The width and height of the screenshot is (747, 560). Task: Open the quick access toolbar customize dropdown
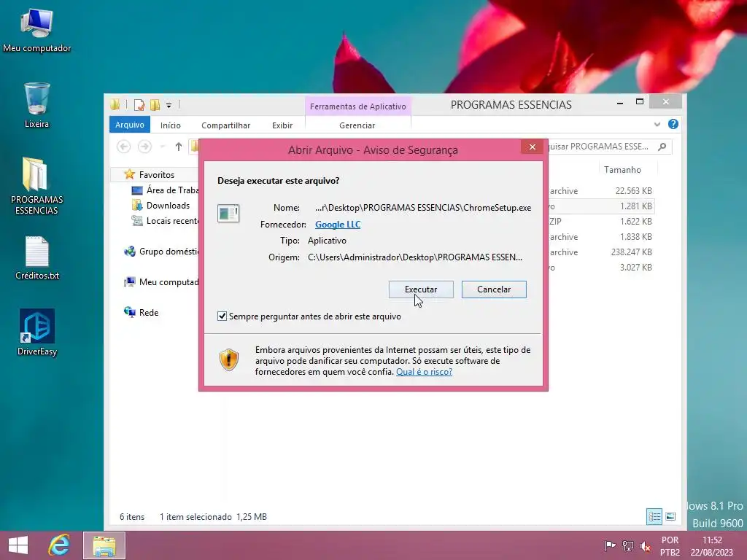(x=169, y=105)
